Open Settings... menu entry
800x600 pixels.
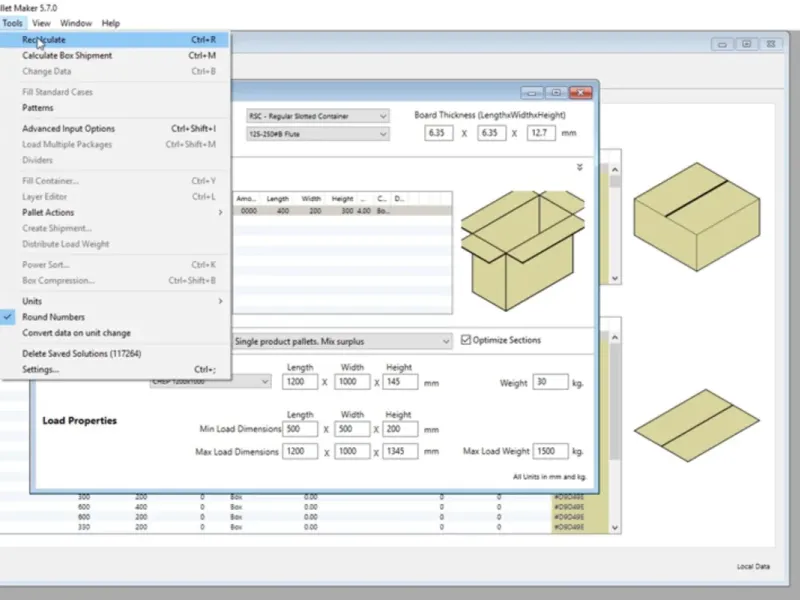click(115, 369)
